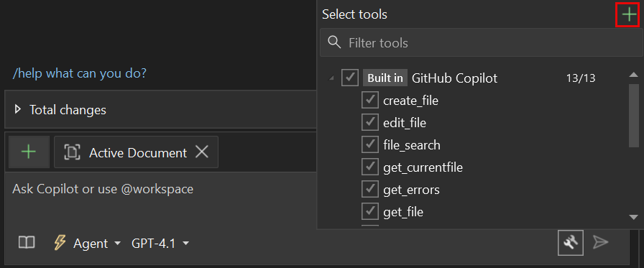Click the Agent lightning bolt icon
The width and height of the screenshot is (644, 268).
coord(60,243)
